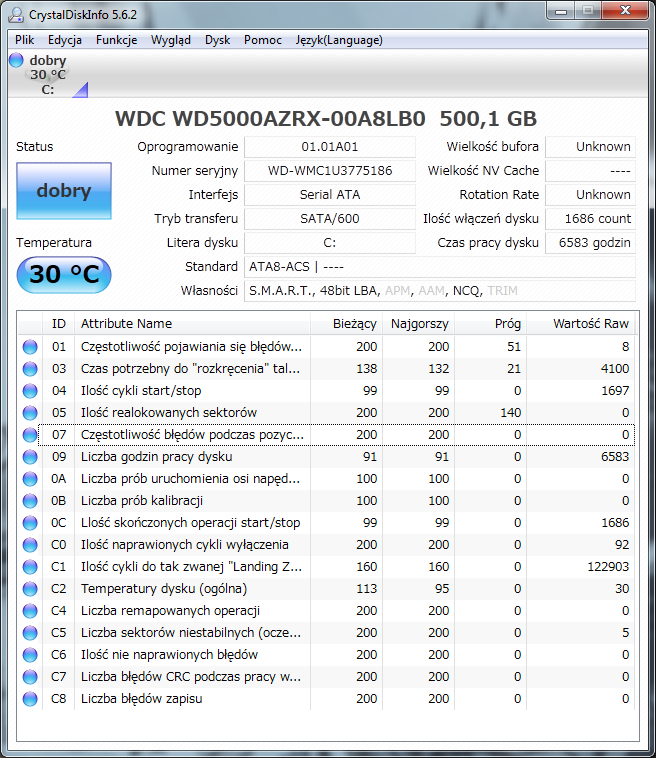656x758 pixels.
Task: Click raw value 122903 in row C1
Action: (x=608, y=567)
